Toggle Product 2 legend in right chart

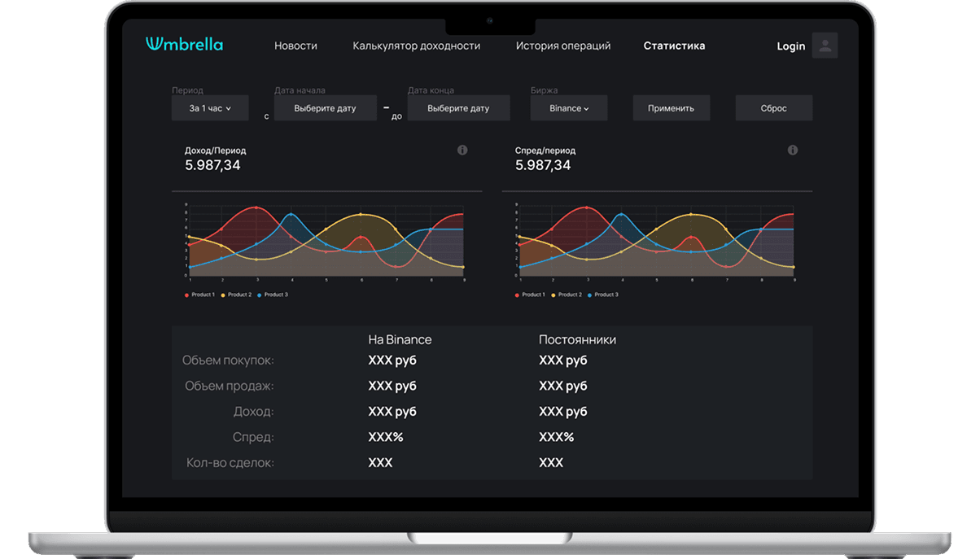coord(567,295)
